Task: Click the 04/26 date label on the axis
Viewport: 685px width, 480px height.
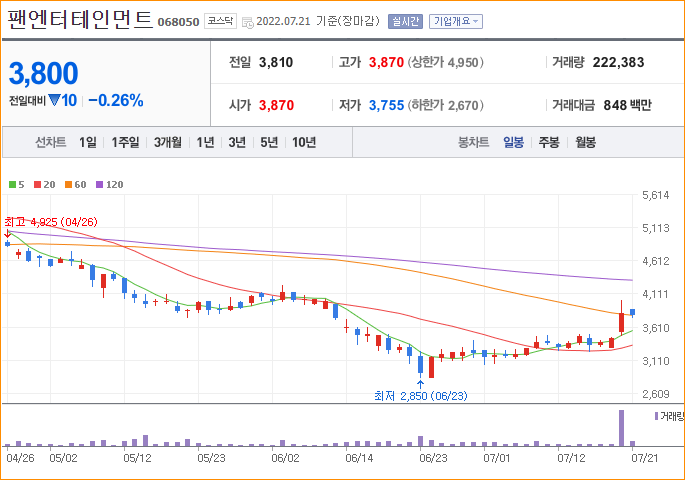Action: [20, 458]
